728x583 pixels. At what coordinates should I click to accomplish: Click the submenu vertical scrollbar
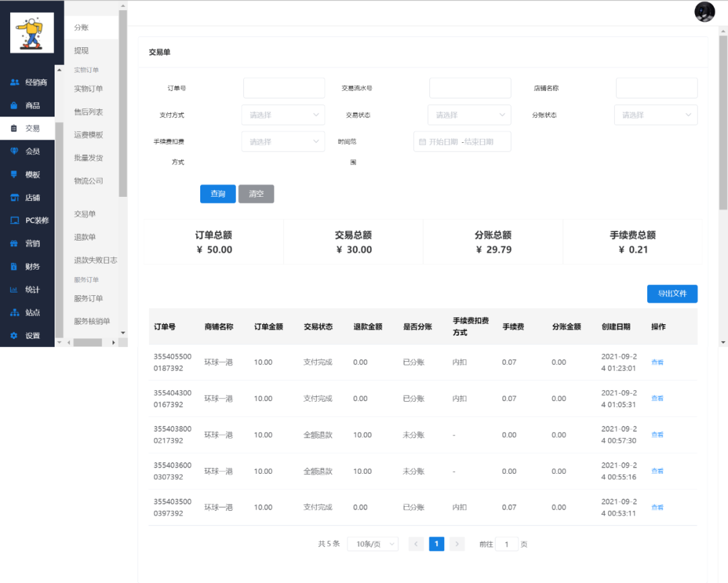coord(123,103)
